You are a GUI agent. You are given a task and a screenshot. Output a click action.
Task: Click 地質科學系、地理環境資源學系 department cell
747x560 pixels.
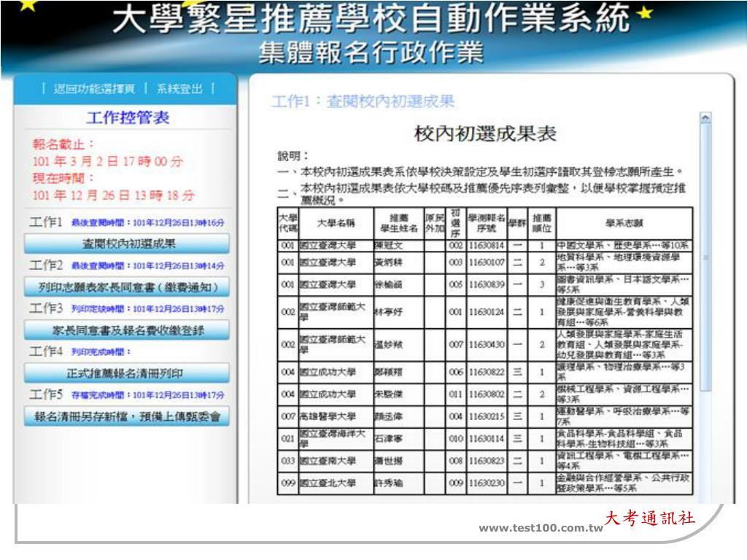click(x=624, y=262)
